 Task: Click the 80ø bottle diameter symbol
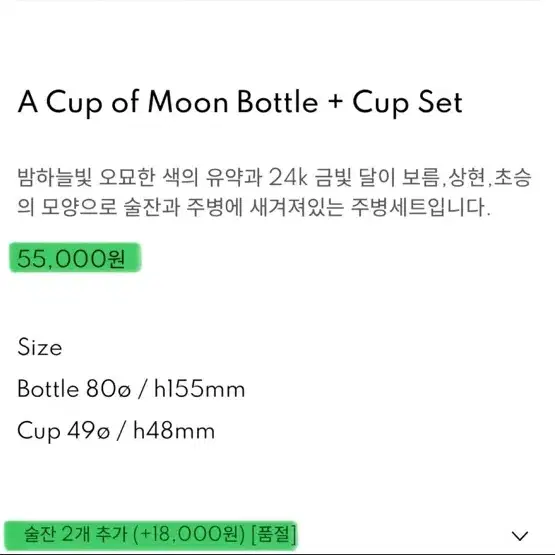(108, 389)
